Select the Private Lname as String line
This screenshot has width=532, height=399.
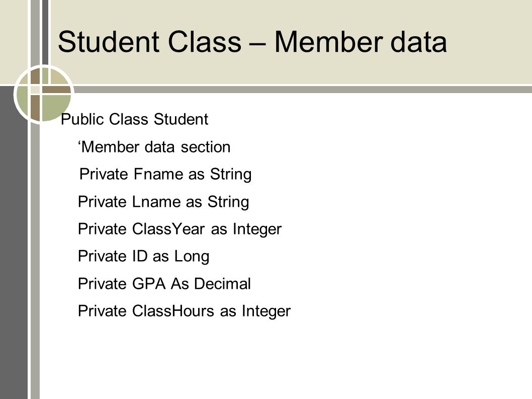click(163, 202)
